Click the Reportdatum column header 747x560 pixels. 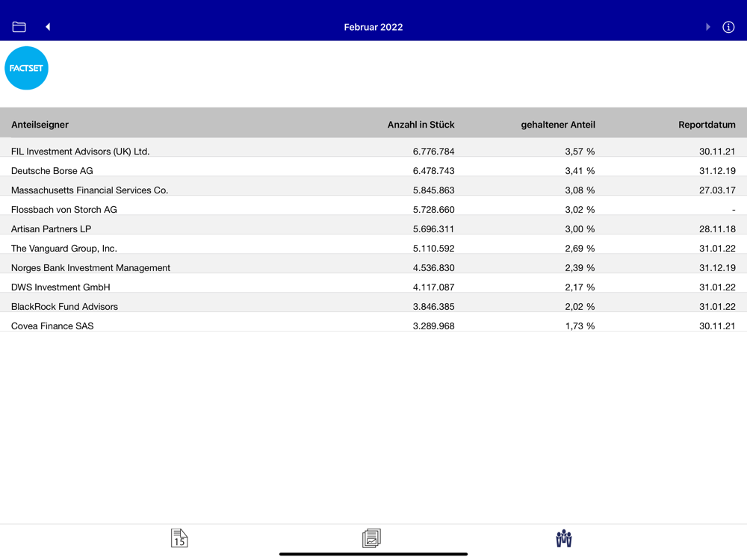click(x=707, y=125)
